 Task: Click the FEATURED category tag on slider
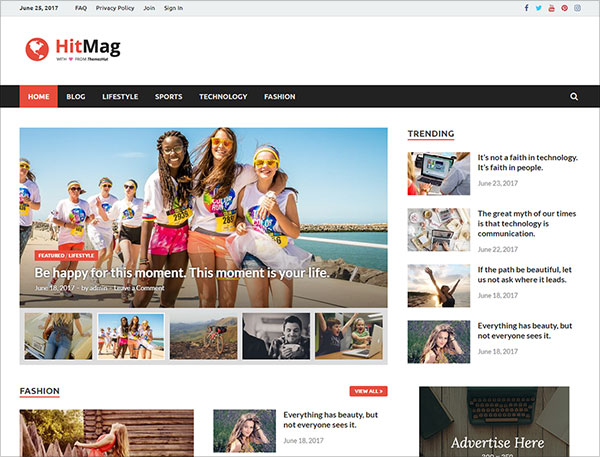[x=51, y=255]
